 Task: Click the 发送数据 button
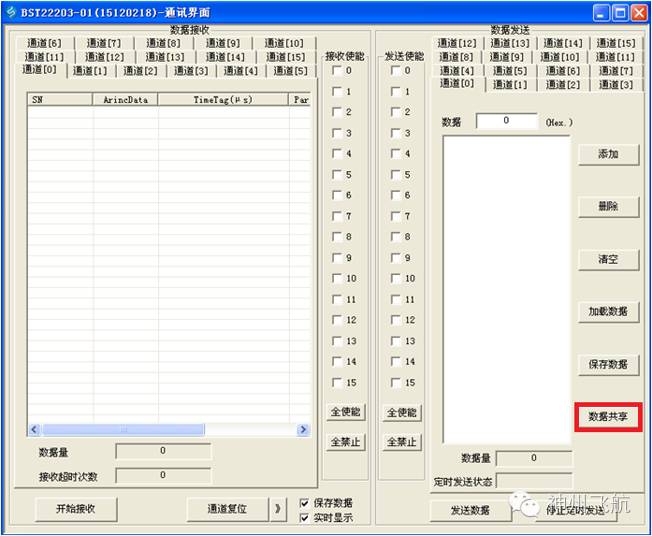[x=470, y=510]
